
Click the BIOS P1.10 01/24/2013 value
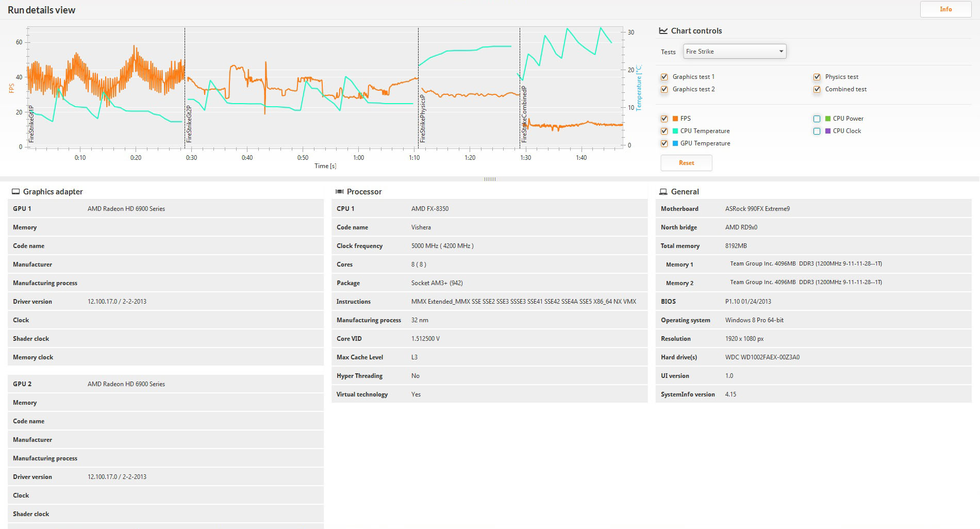[748, 302]
